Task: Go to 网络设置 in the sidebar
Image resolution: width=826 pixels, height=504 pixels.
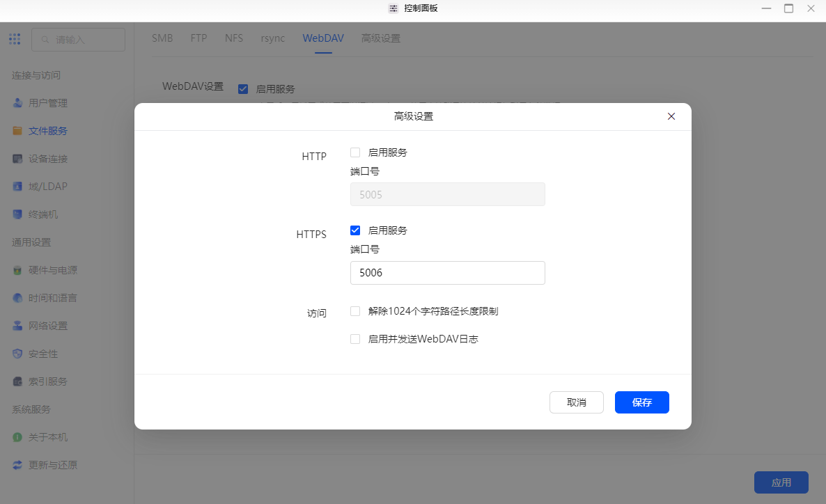Action: (48, 326)
